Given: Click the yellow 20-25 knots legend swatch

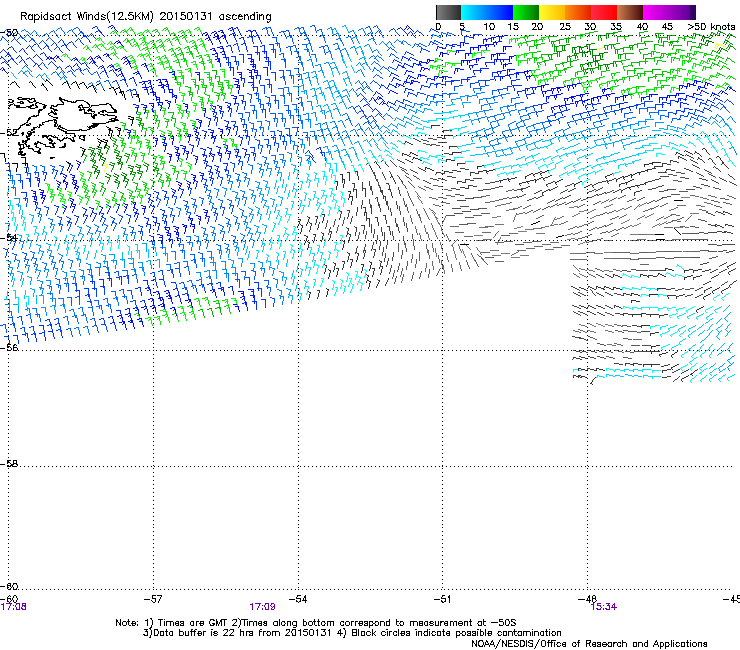Looking at the screenshot, I should point(552,12).
